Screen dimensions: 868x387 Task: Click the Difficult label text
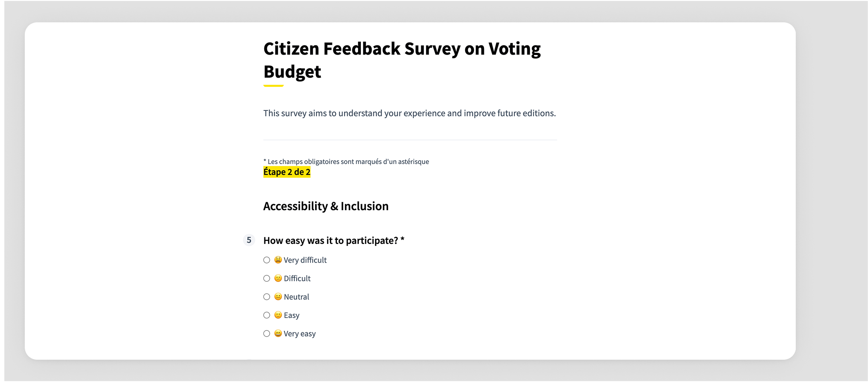point(297,279)
